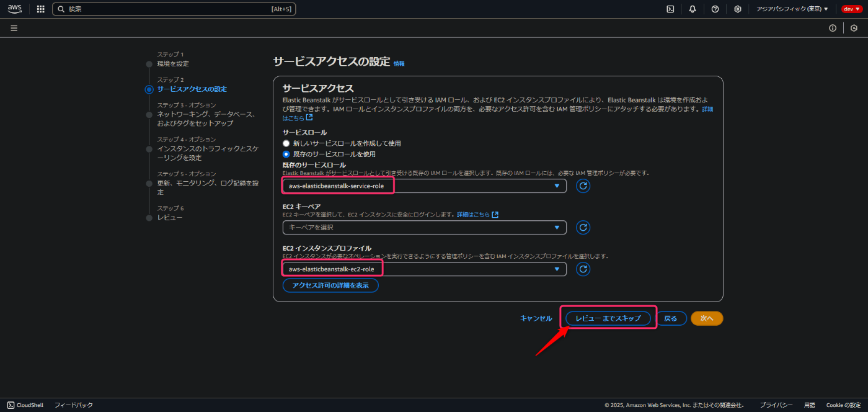Open the notifications bell icon
Viewport: 868px width, 412px height.
point(693,9)
